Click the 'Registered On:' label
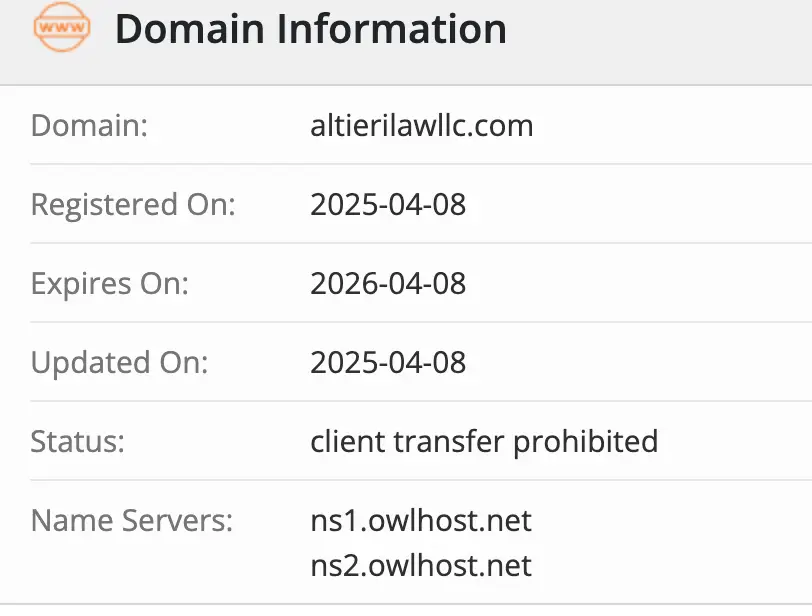The width and height of the screenshot is (812, 616). (x=133, y=205)
